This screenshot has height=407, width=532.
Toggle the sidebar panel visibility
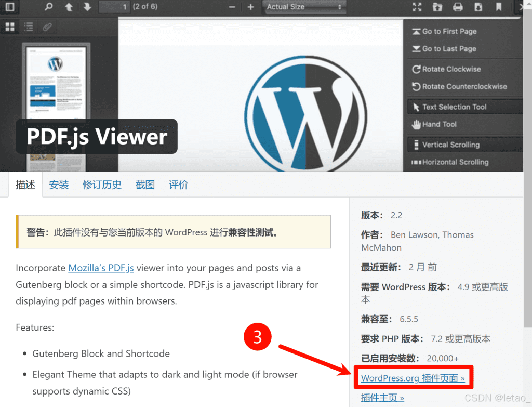pyautogui.click(x=9, y=7)
